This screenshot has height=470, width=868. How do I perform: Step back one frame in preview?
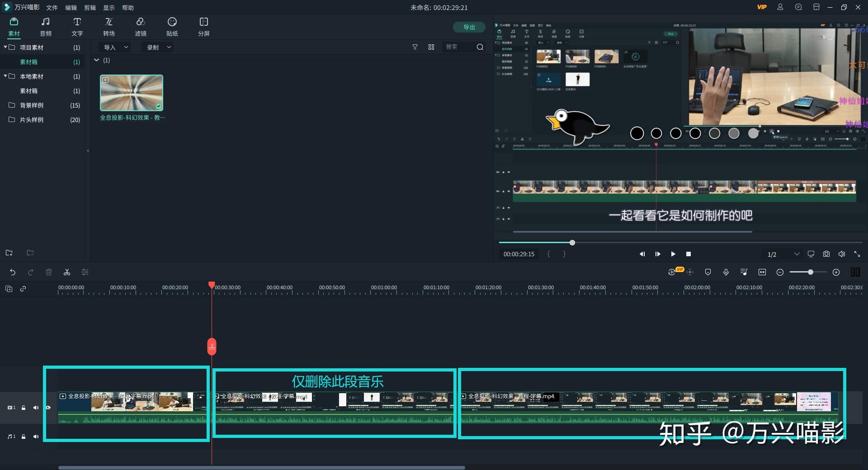(x=642, y=254)
